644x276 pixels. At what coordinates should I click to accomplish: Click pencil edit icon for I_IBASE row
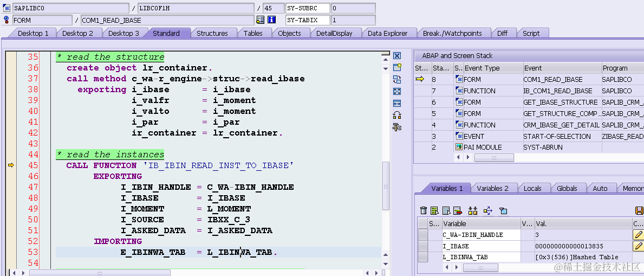click(638, 246)
